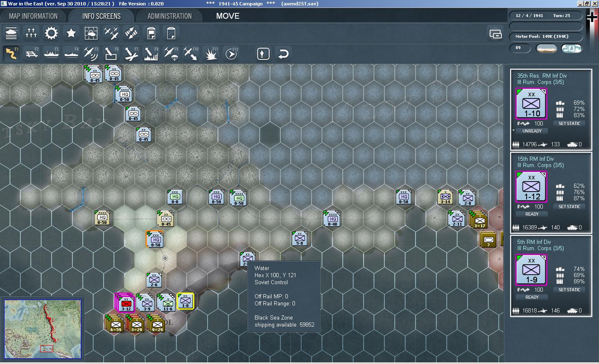Show the weather map icon
Image resolution: width=599 pixels, height=364 pixels.
pyautogui.click(x=91, y=33)
